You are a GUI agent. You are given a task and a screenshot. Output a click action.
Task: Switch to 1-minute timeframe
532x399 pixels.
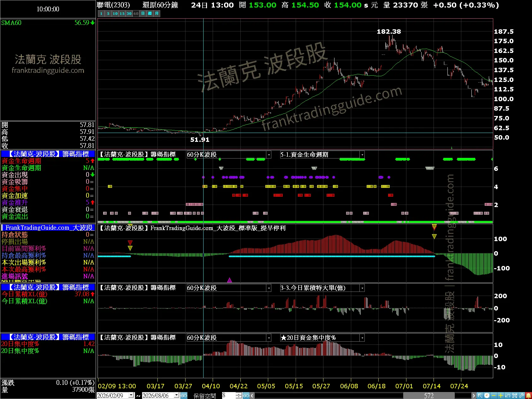(x=101, y=14)
